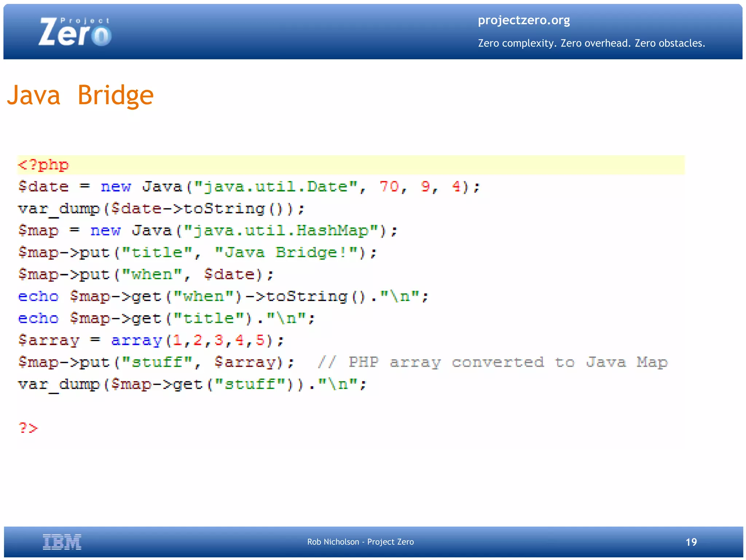The image size is (746, 560).
Task: Click the tagline 'Zero complexity. Zero overhead. Zero obstacles.'
Action: pyautogui.click(x=591, y=43)
